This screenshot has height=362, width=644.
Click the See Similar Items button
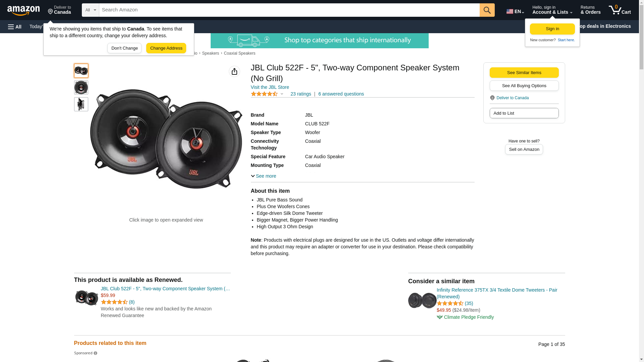point(524,72)
